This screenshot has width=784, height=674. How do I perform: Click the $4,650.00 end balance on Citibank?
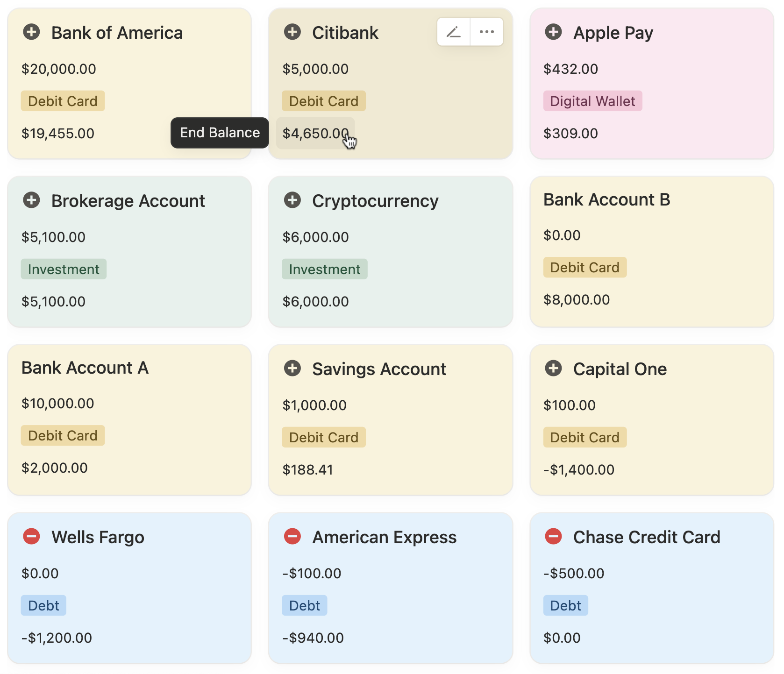(315, 134)
